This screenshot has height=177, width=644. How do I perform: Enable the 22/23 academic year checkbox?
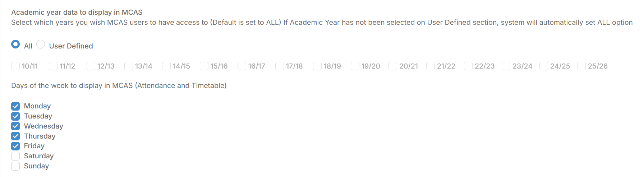click(x=468, y=66)
